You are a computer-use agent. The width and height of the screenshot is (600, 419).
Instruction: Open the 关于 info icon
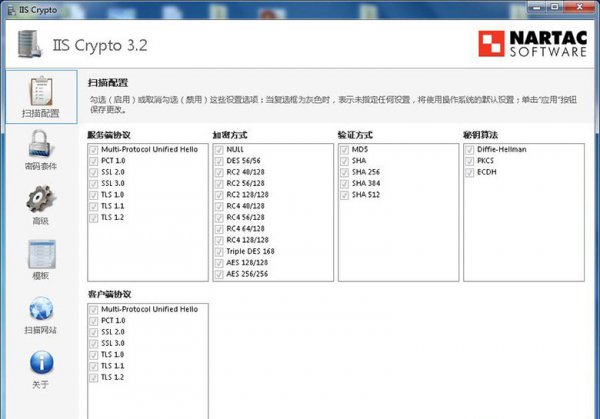41,362
